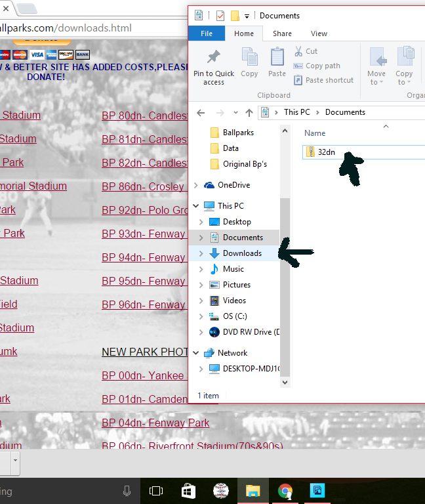Viewport: 425px width, 504px height.
Task: Click the Properties quick access toolbar icon
Action: 220,16
